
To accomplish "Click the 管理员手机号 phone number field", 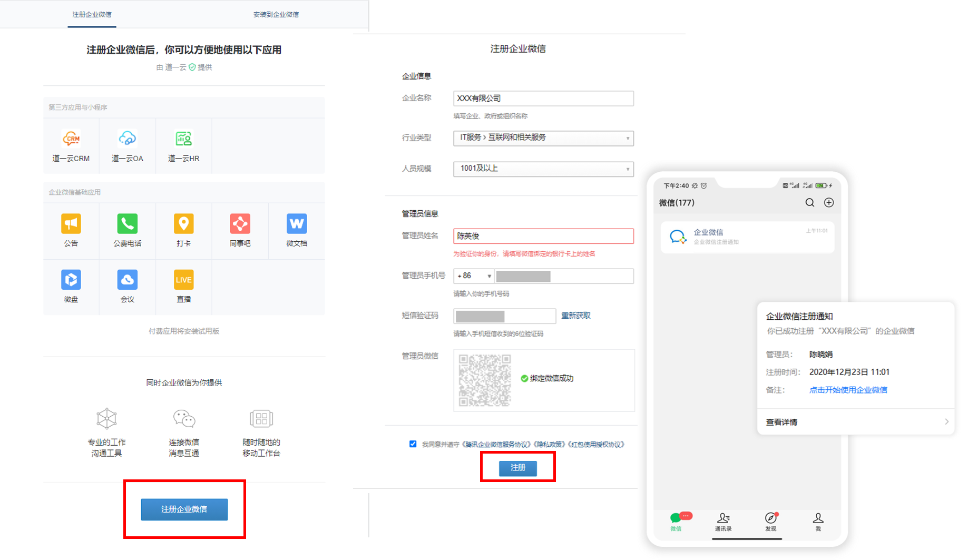I will [x=564, y=276].
